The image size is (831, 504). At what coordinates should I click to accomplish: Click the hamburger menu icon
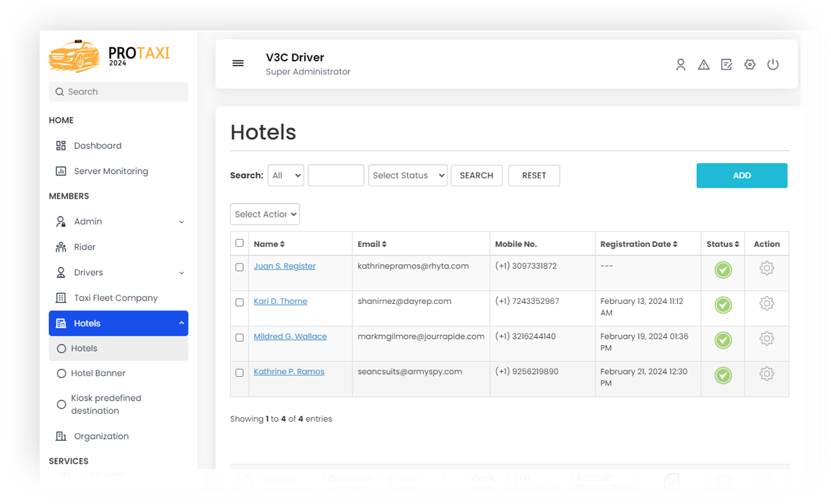pos(238,63)
